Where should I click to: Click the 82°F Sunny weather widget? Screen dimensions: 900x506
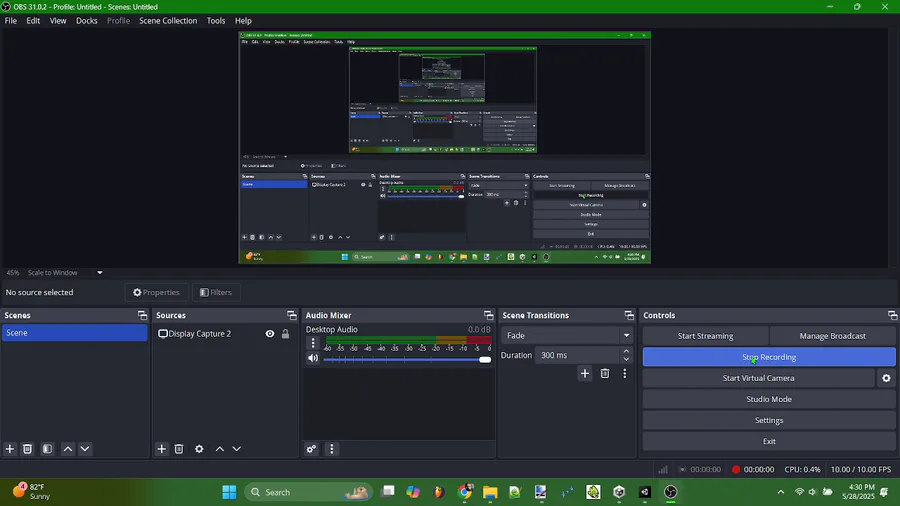coord(32,492)
